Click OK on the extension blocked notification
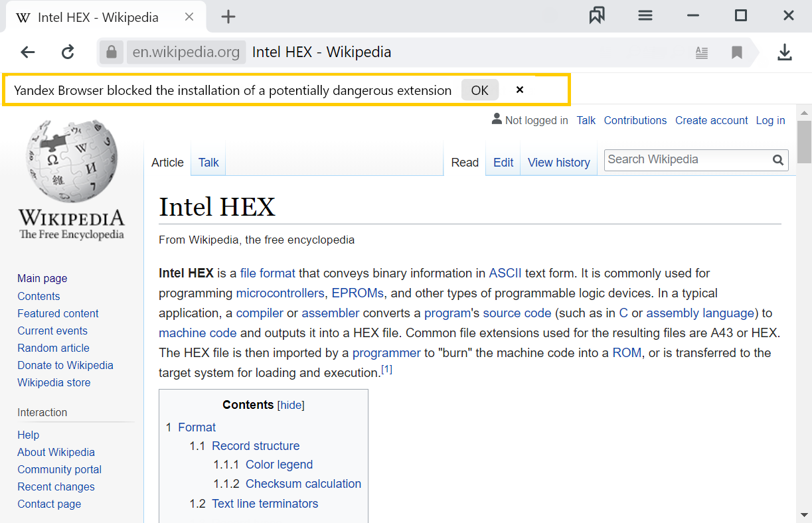Screen dimensions: 812x523 coord(479,90)
